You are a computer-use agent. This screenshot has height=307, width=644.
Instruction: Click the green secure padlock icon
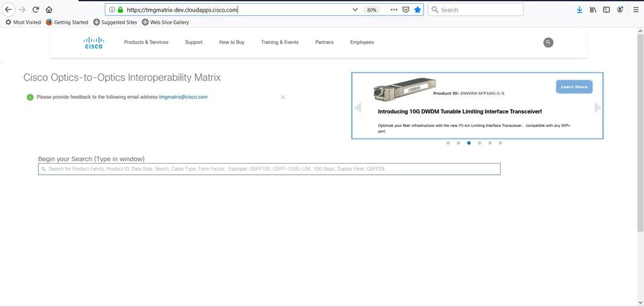(120, 10)
